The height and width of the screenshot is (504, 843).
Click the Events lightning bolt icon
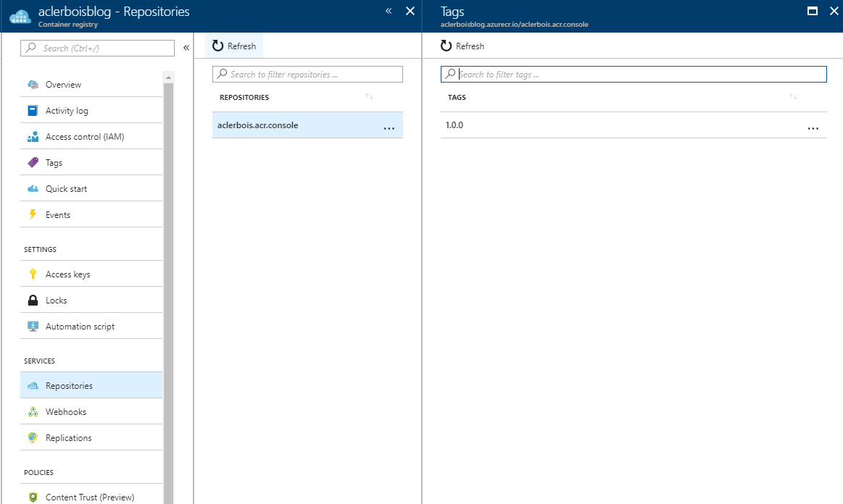point(33,215)
